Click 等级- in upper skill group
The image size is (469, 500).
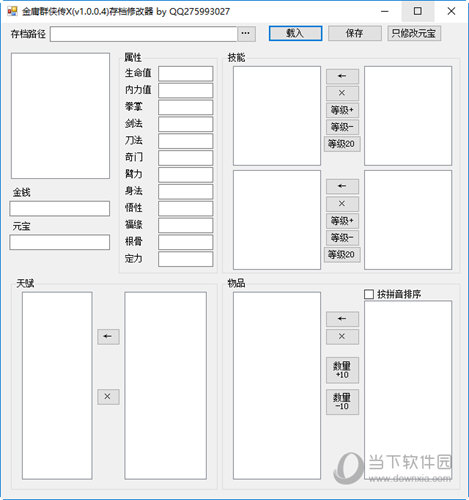[x=342, y=127]
